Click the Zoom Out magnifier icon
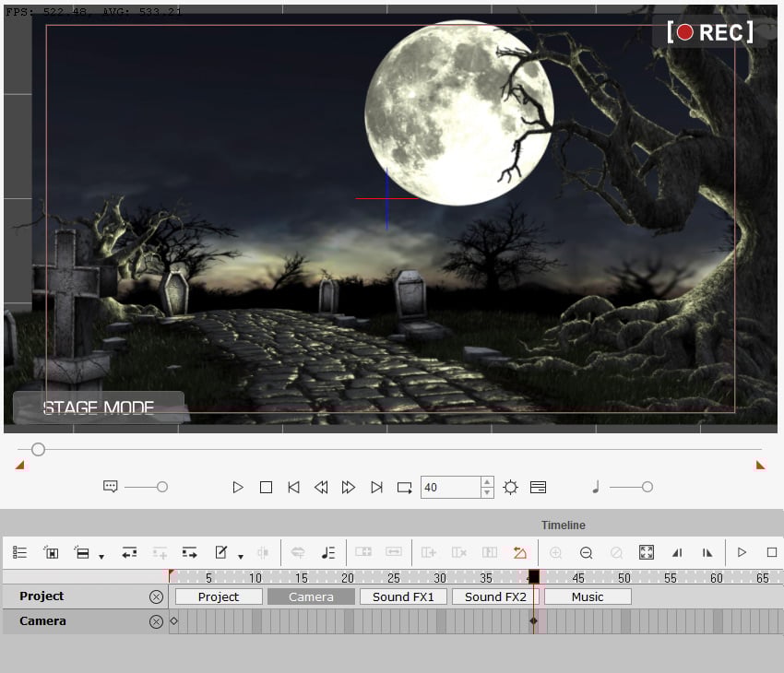Viewport: 784px width, 673px height. [587, 552]
